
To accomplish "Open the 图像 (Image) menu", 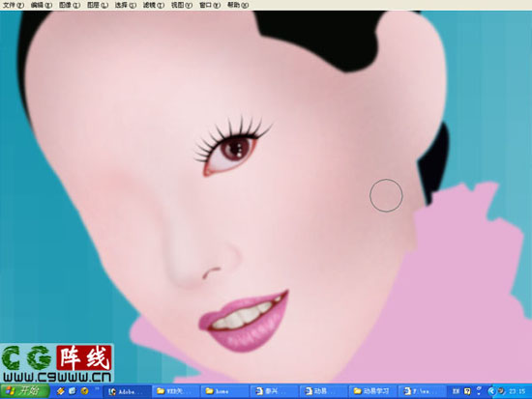I will tap(70, 5).
